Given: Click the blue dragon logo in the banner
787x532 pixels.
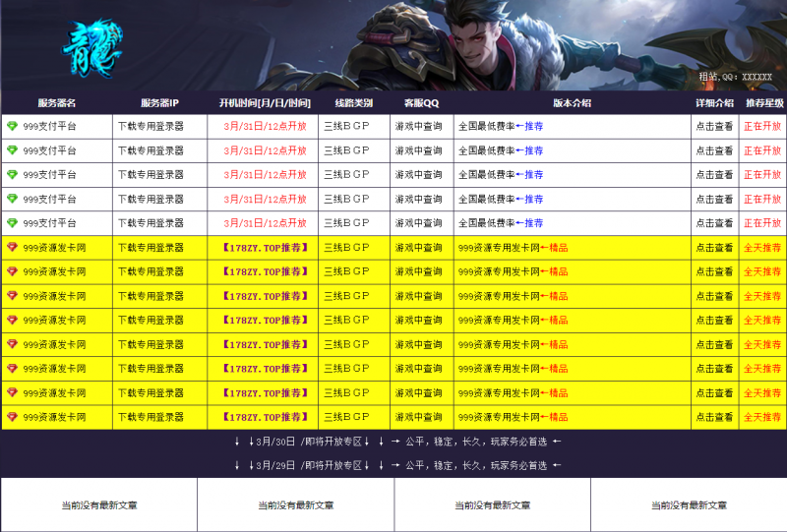Looking at the screenshot, I should (91, 49).
